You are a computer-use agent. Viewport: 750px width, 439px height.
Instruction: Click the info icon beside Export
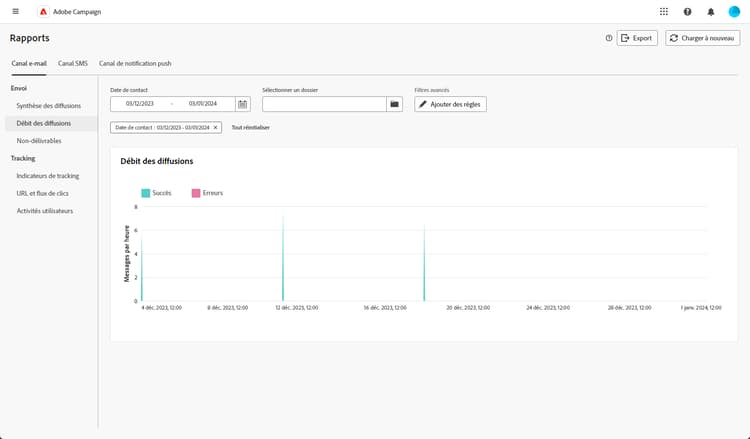point(608,38)
